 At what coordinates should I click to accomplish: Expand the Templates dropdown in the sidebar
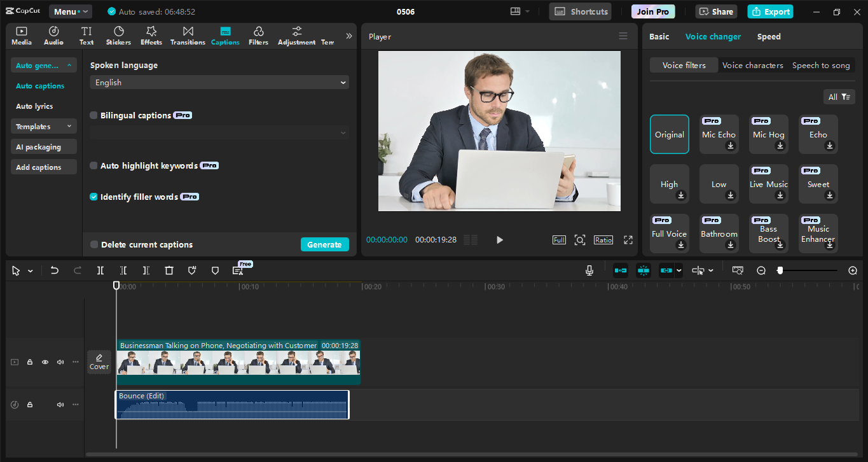coord(43,126)
